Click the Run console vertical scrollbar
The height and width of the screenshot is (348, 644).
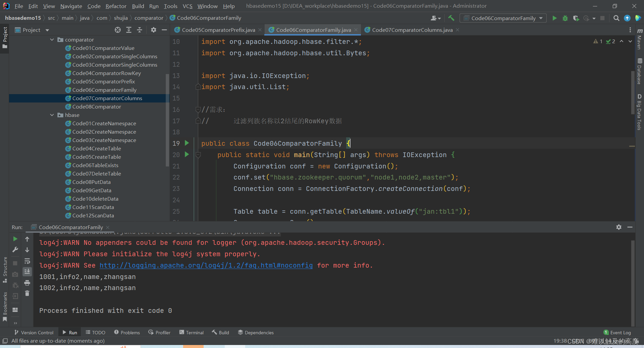point(633,283)
